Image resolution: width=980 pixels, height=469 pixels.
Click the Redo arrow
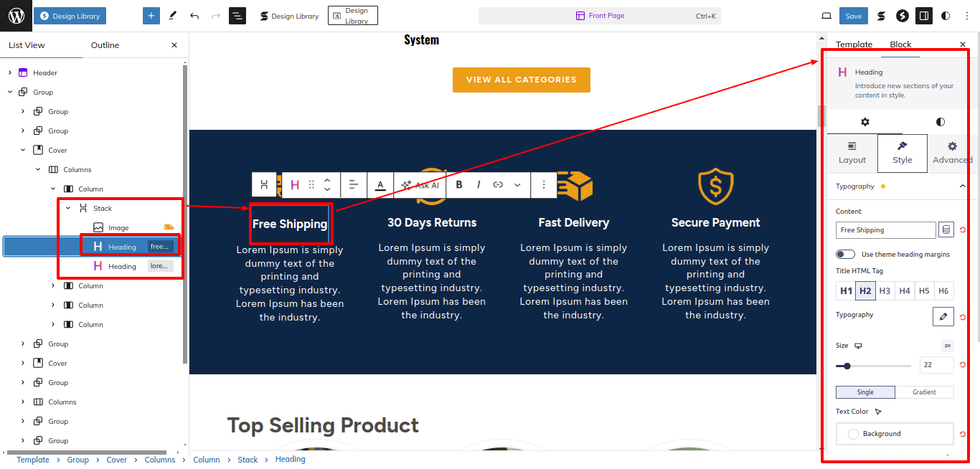[216, 16]
